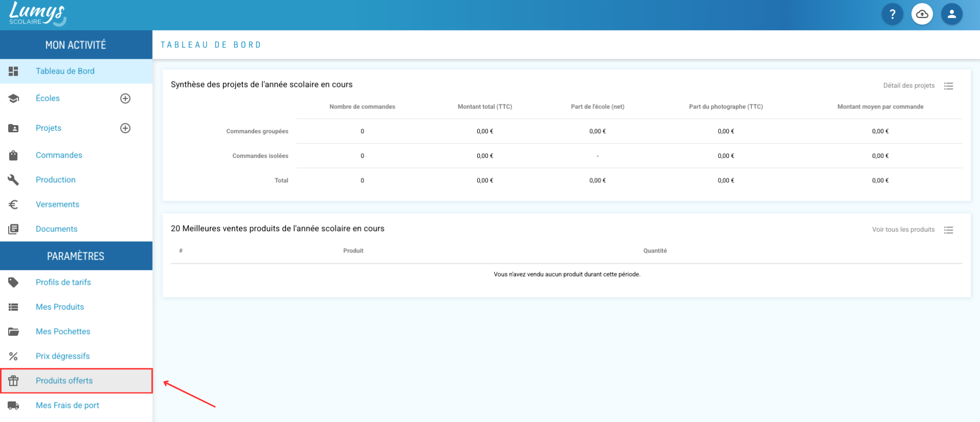The height and width of the screenshot is (422, 980).
Task: Open the help question mark icon
Action: (x=892, y=14)
